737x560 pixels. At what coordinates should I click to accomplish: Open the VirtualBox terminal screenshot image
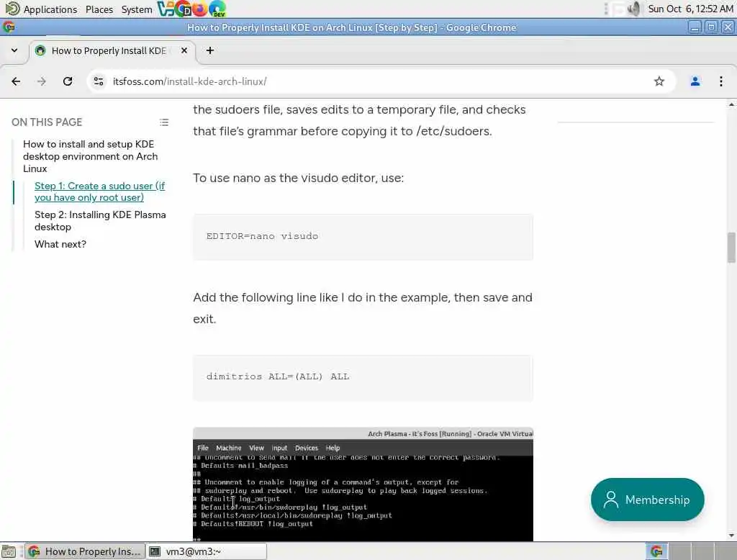(363, 484)
